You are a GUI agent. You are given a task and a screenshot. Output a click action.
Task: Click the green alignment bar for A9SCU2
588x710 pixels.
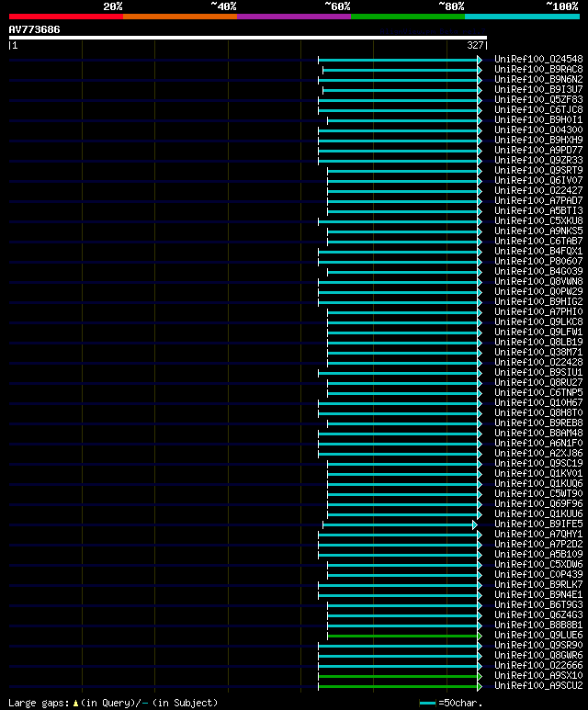[x=400, y=686]
